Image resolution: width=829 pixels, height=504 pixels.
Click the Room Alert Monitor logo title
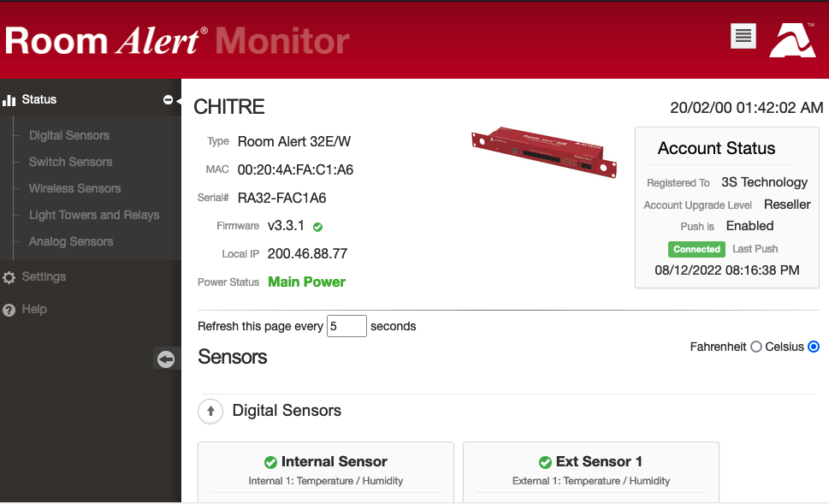click(x=177, y=41)
